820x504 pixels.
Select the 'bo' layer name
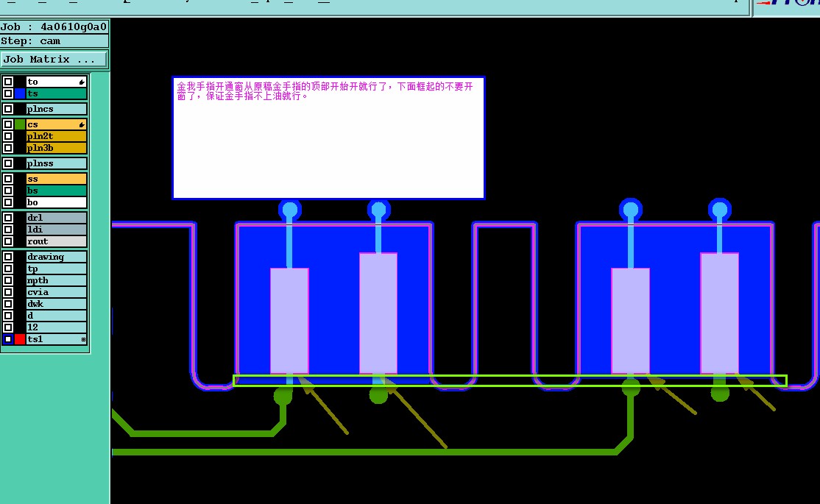pos(57,202)
